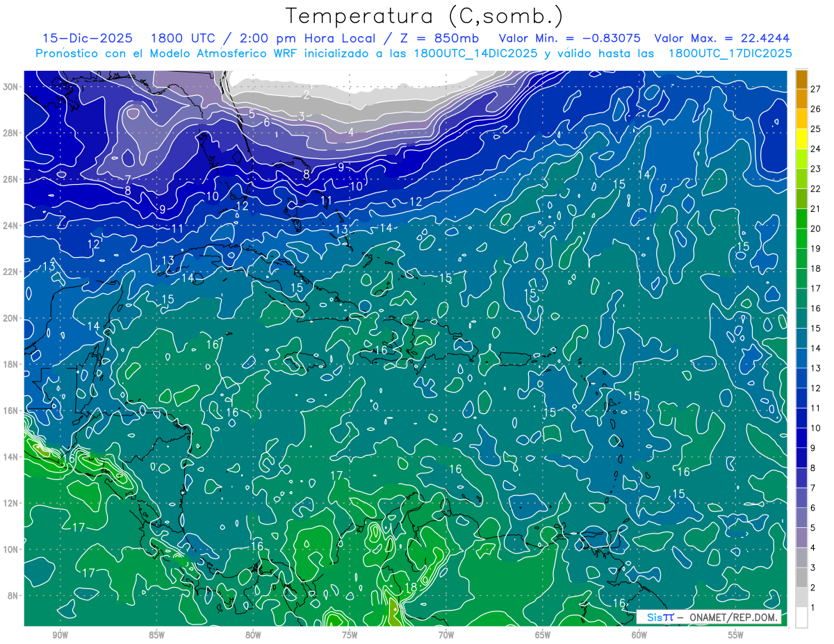Click the "28N" latitude axis label
Viewport: 834px width, 644px height.
pyautogui.click(x=12, y=133)
